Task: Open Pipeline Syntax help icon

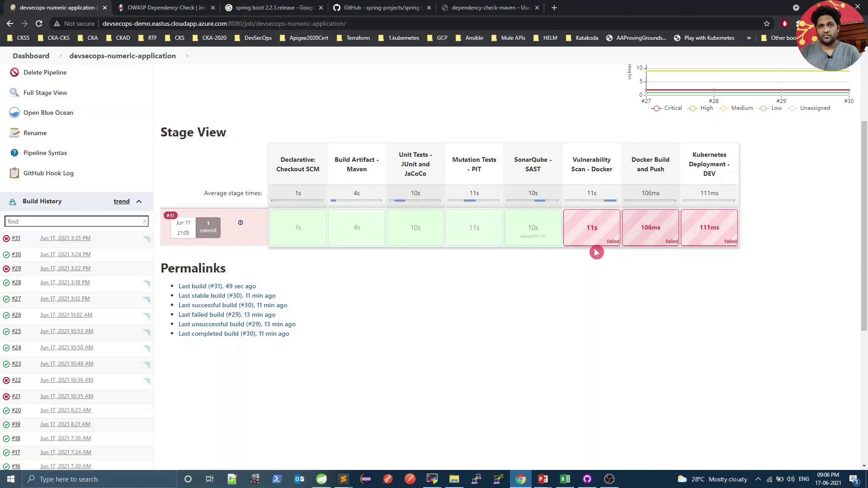Action: tap(14, 153)
